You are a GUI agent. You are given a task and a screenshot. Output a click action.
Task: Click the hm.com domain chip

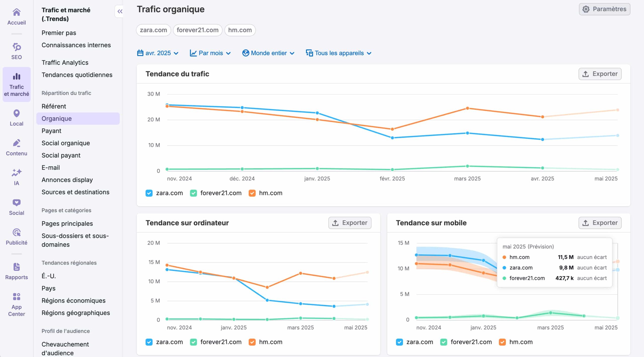point(240,30)
